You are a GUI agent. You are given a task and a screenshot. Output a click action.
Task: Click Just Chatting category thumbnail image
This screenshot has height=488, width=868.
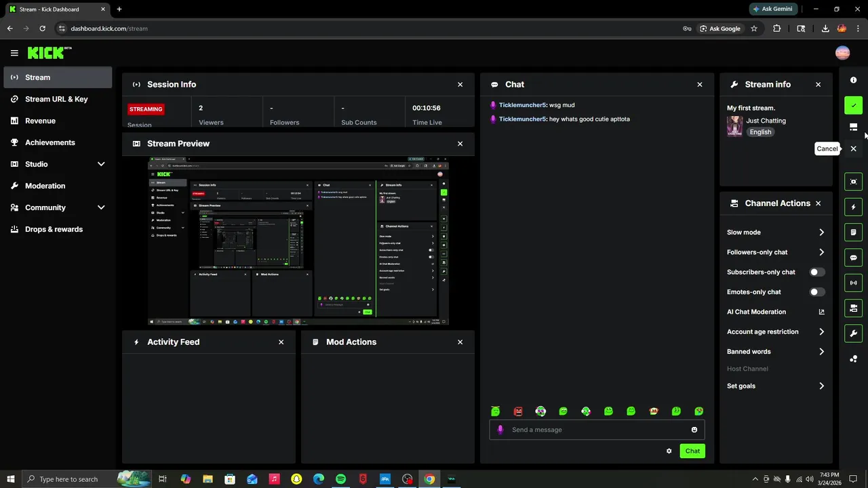(734, 126)
